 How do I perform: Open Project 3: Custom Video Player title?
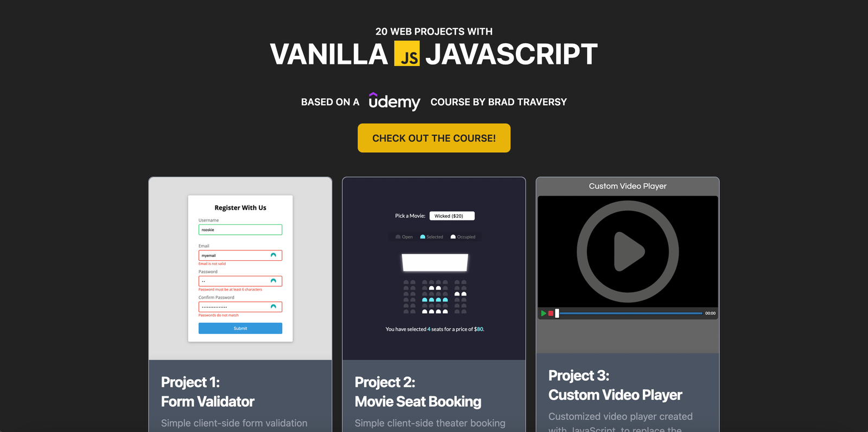pyautogui.click(x=615, y=385)
